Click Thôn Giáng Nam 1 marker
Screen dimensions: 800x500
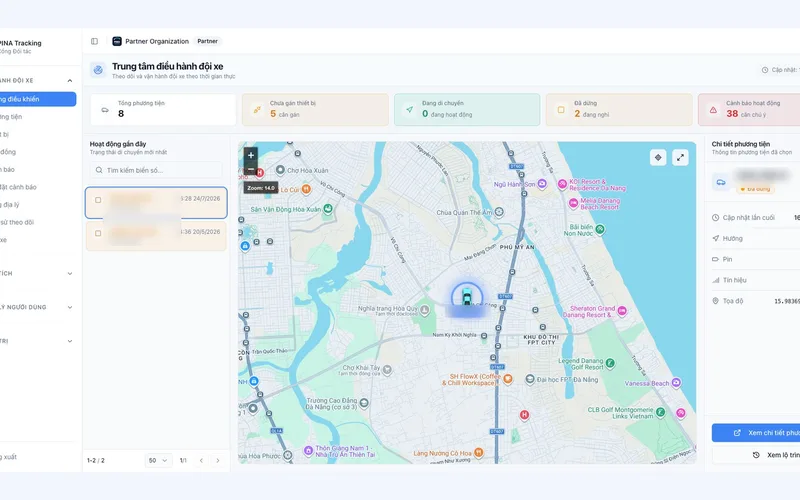point(308,451)
